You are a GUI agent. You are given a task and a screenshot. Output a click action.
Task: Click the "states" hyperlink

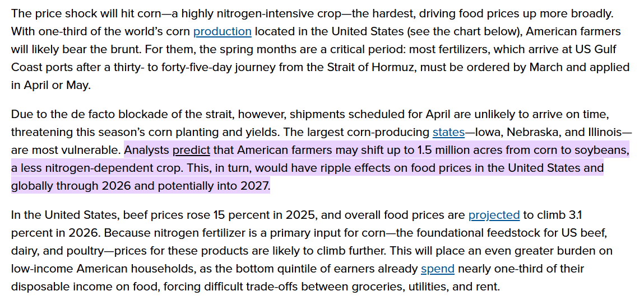[448, 132]
